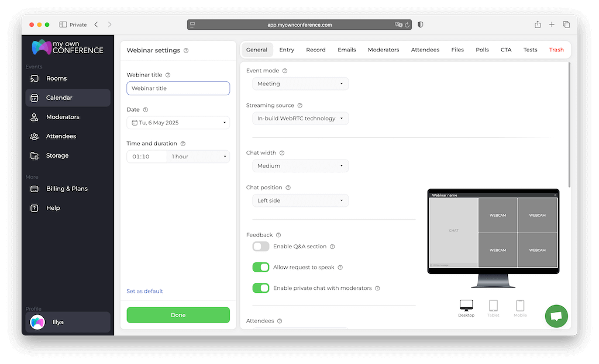The image size is (599, 364).
Task: Open the duration dropdown showing 1 hour
Action: click(198, 157)
